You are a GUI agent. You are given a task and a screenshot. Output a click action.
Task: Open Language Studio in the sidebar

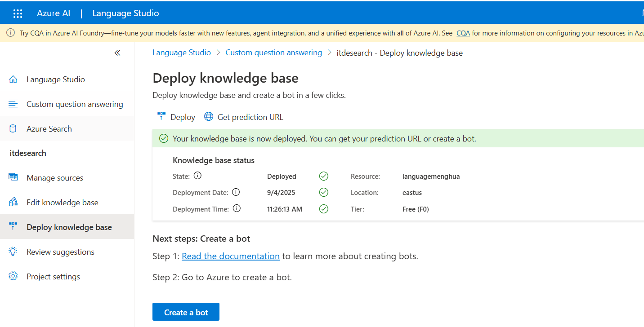pyautogui.click(x=56, y=80)
